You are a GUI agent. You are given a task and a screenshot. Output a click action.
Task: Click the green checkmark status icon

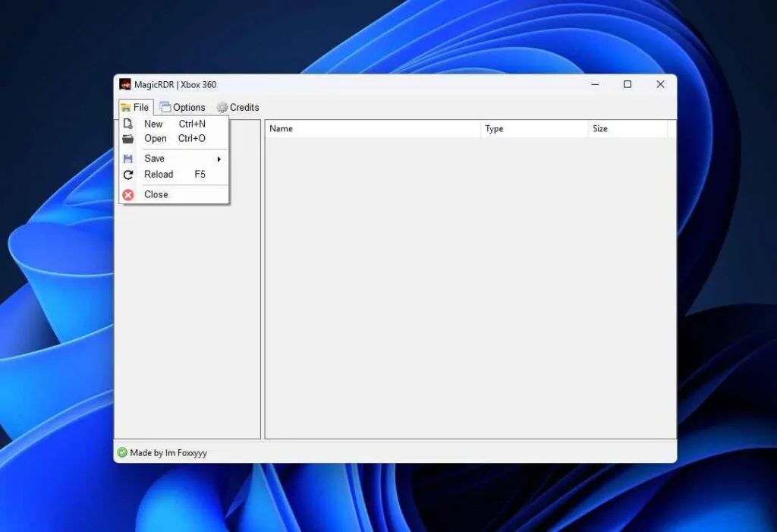click(122, 452)
